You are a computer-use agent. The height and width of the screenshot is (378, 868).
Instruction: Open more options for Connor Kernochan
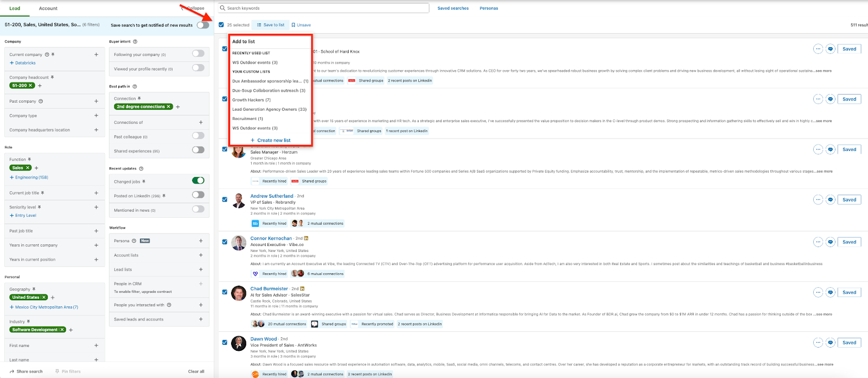818,242
